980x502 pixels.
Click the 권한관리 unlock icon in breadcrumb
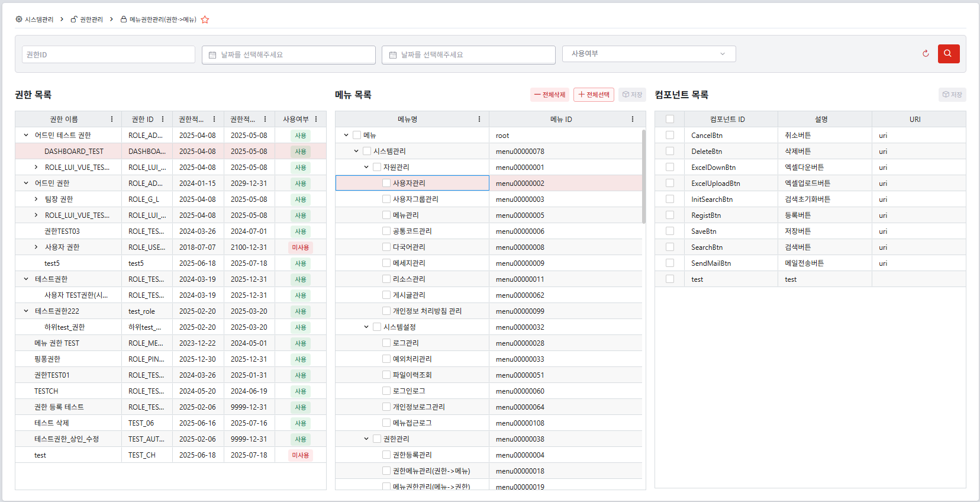tap(74, 20)
